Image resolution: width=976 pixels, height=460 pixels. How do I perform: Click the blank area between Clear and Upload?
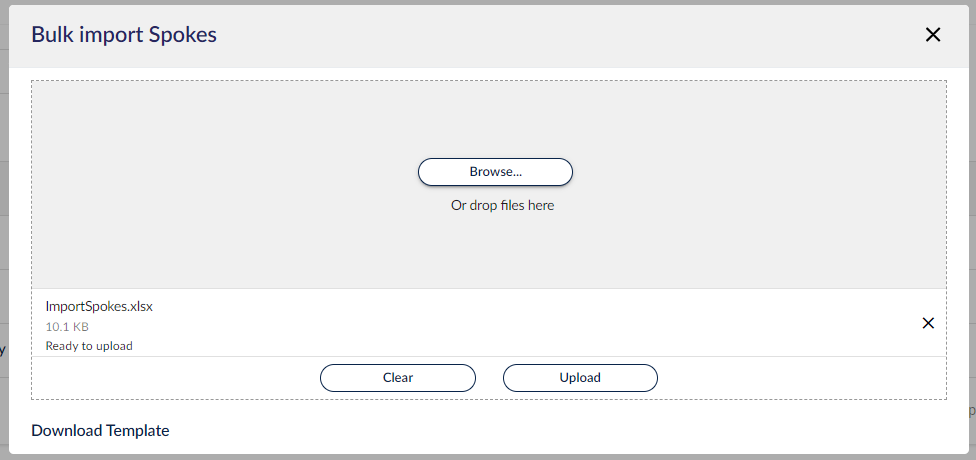(489, 378)
